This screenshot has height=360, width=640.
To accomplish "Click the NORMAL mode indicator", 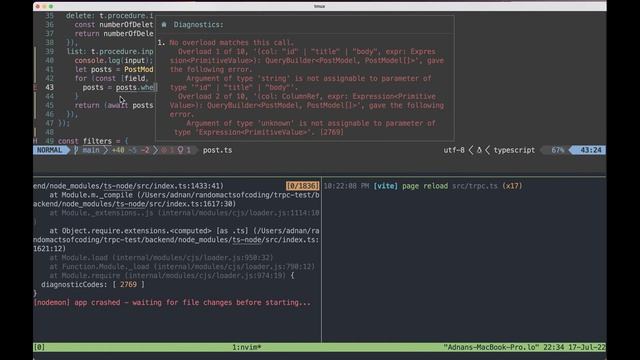I will pos(49,150).
